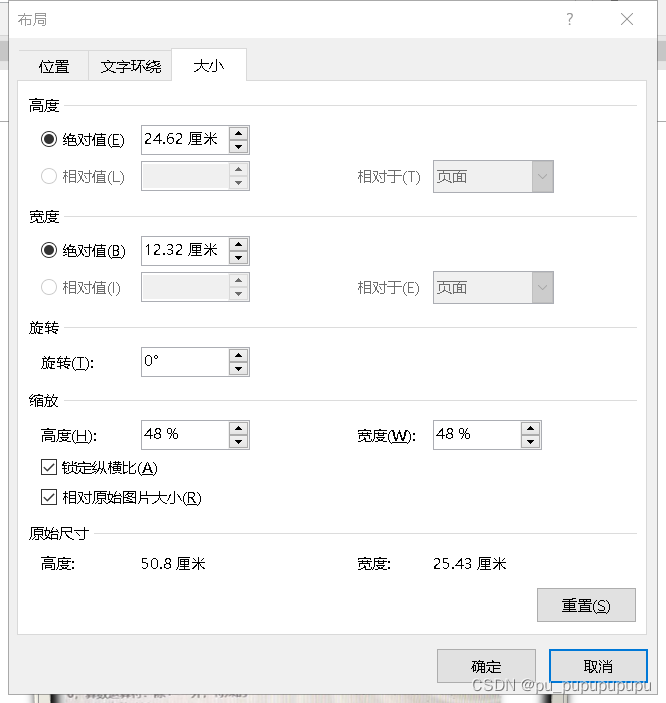Select the 大小 tab
The height and width of the screenshot is (703, 666).
coord(209,65)
